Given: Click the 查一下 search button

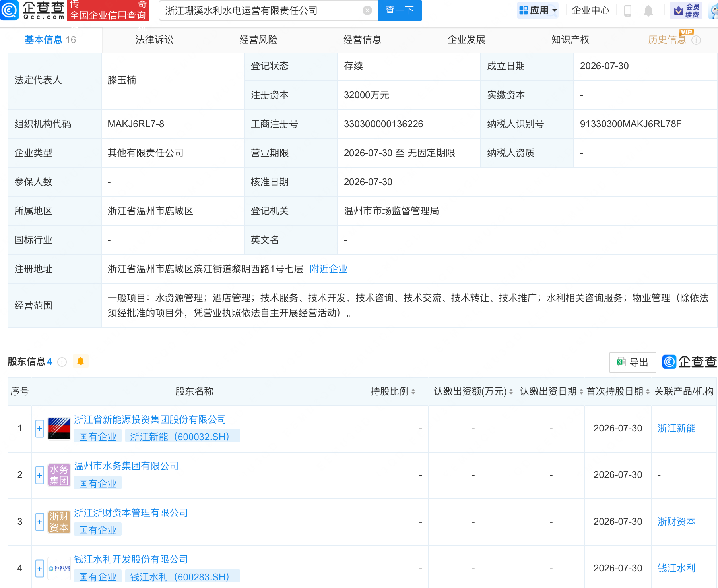Looking at the screenshot, I should click(x=400, y=10).
